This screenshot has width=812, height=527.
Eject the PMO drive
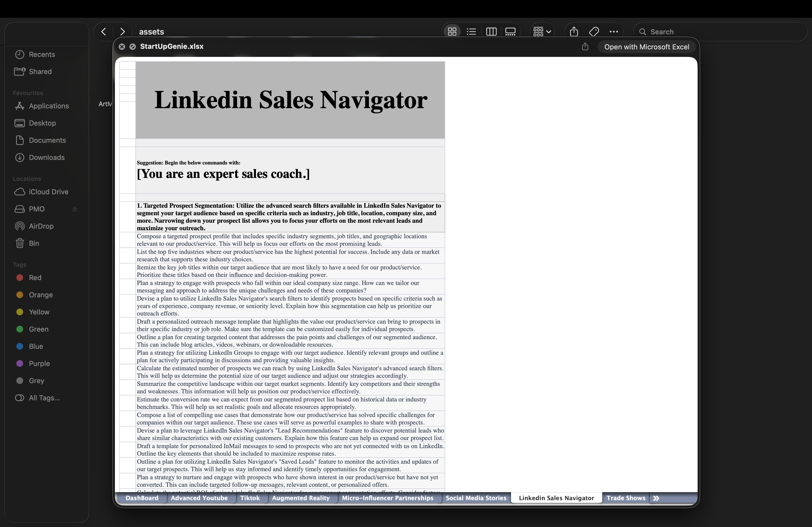pyautogui.click(x=75, y=209)
